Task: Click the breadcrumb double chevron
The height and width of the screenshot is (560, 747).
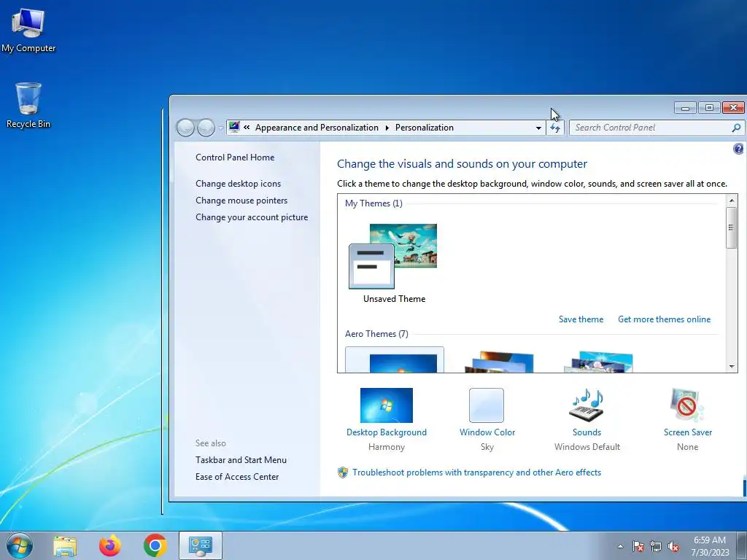Action: [247, 128]
